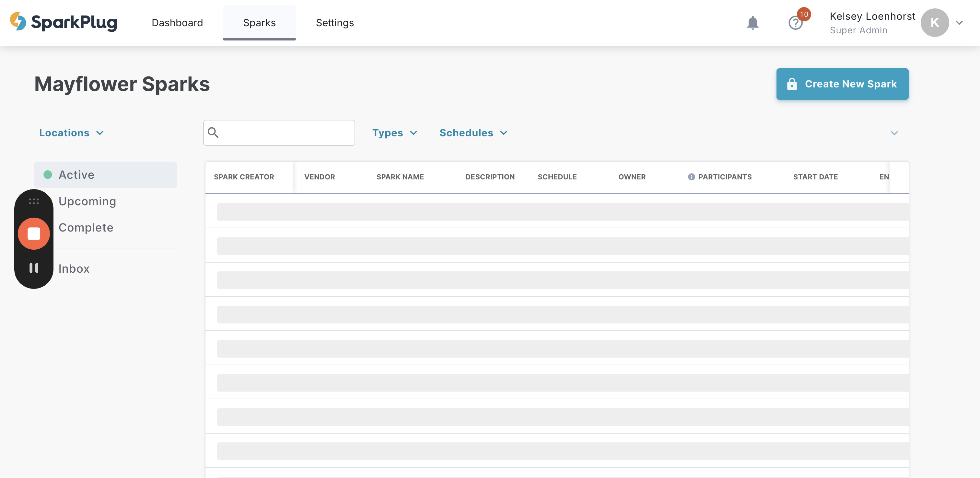Click the Schedule column header
The image size is (980, 478).
tap(557, 177)
